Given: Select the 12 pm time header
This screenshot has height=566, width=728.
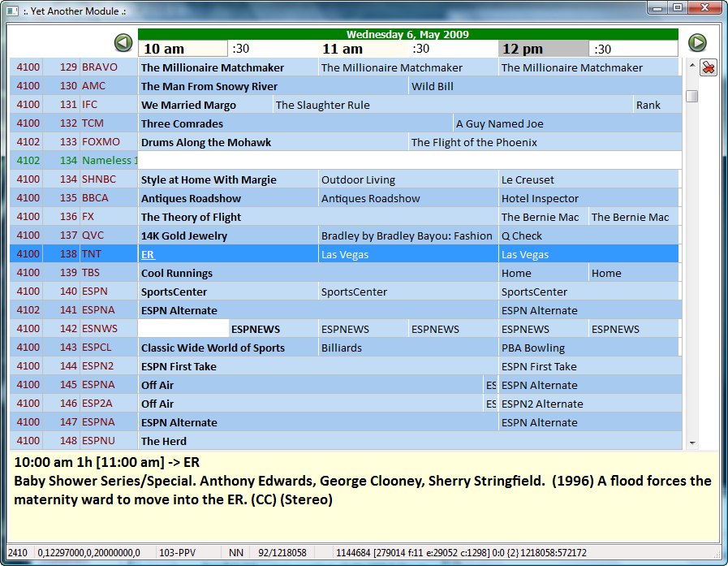Looking at the screenshot, I should tap(543, 49).
